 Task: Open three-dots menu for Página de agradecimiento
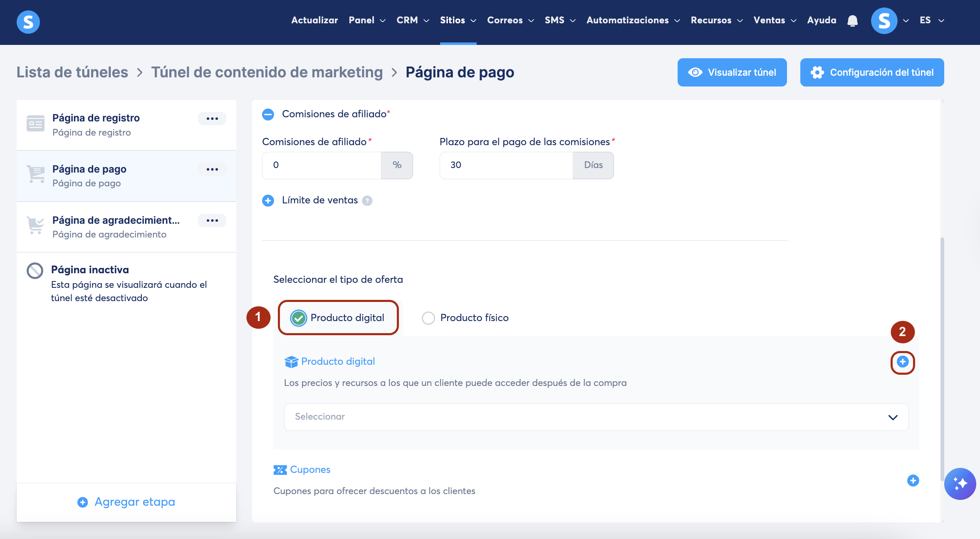[x=212, y=220]
